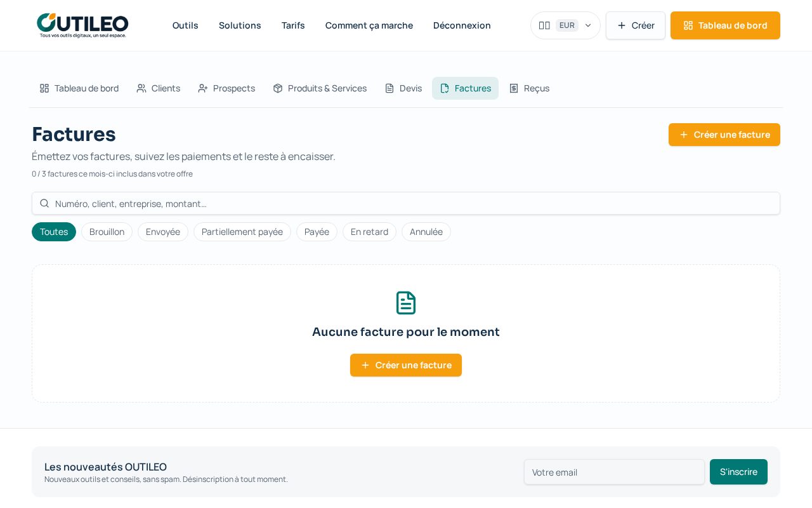Image resolution: width=812 pixels, height=508 pixels.
Task: Filter invoices by Payée status
Action: click(x=317, y=232)
